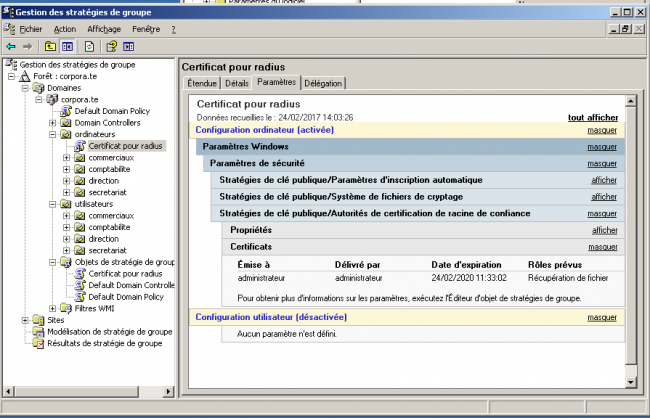Image resolution: width=650 pixels, height=418 pixels.
Task: Click the Refresh toolbar icon
Action: 89,46
